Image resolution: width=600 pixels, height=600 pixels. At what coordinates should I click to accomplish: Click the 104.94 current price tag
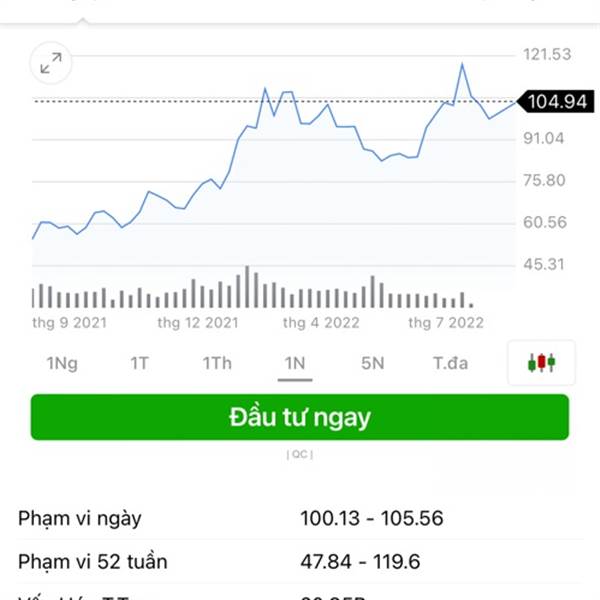[x=556, y=101]
